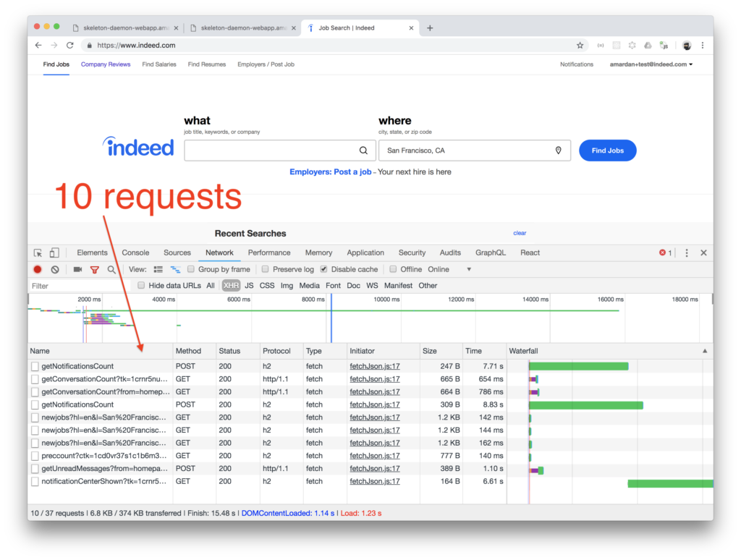Viewport: 741px width, 560px height.
Task: Open Notifications in Indeed header
Action: click(577, 64)
